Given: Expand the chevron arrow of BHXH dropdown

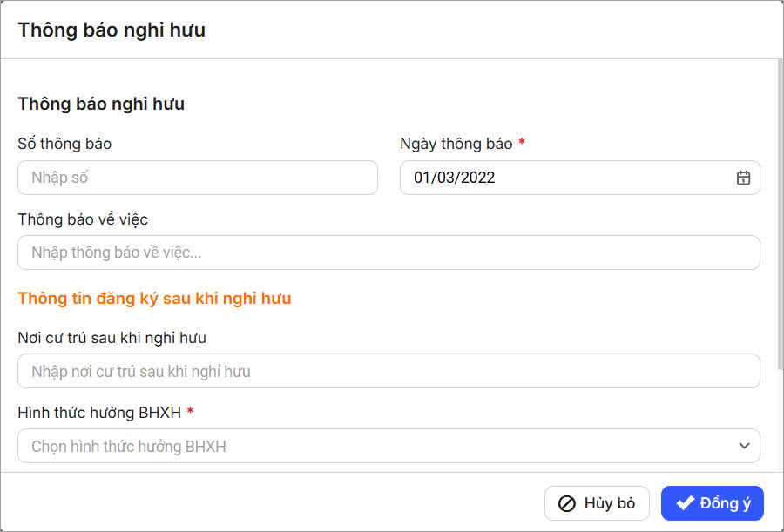Looking at the screenshot, I should pos(744,446).
